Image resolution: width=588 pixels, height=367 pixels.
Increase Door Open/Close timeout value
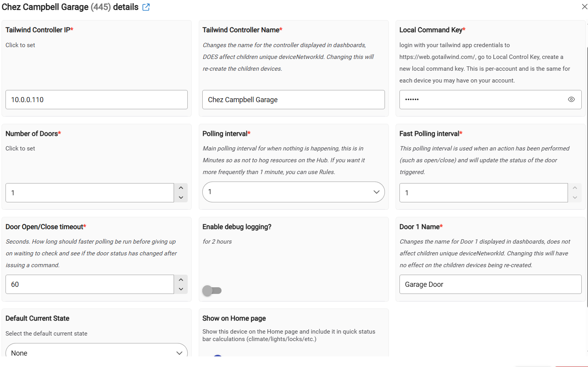[x=181, y=279]
